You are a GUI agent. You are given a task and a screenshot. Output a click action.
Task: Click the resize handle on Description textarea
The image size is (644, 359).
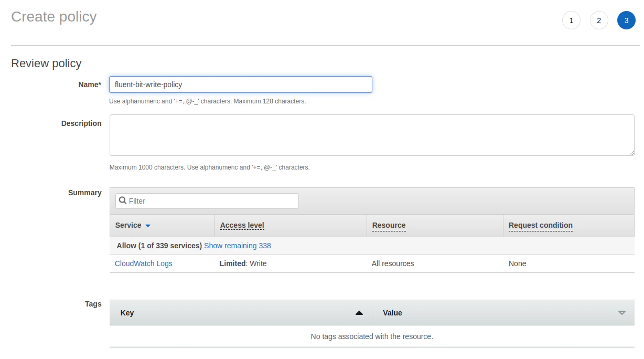pyautogui.click(x=631, y=152)
